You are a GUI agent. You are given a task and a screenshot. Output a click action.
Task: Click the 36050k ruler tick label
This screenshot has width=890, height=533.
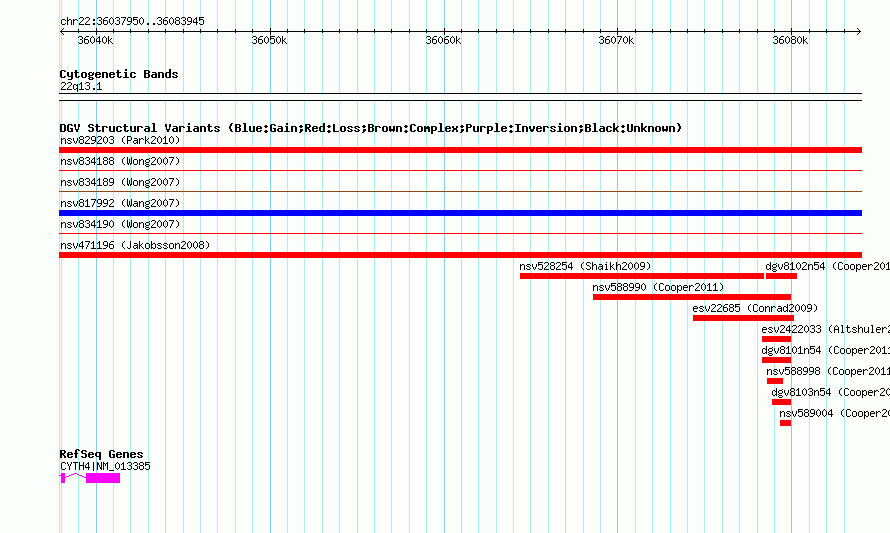coord(269,40)
